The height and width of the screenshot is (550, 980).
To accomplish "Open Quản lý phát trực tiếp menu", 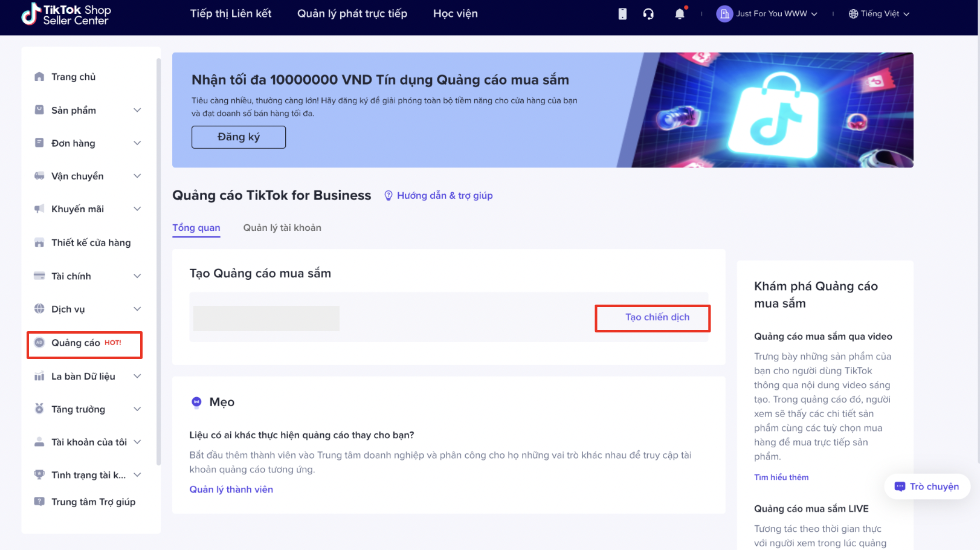I will click(352, 14).
